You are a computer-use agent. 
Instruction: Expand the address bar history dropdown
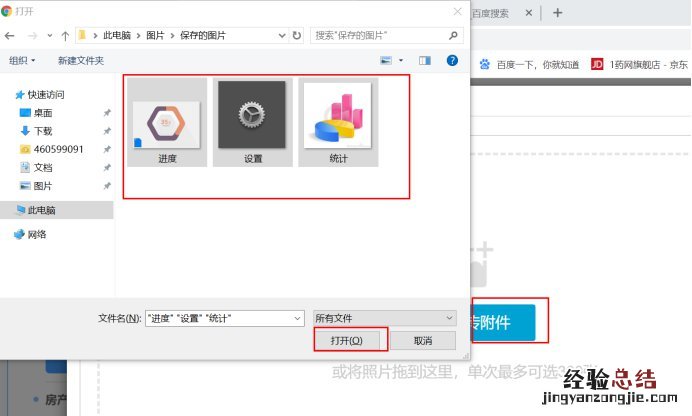click(x=282, y=36)
